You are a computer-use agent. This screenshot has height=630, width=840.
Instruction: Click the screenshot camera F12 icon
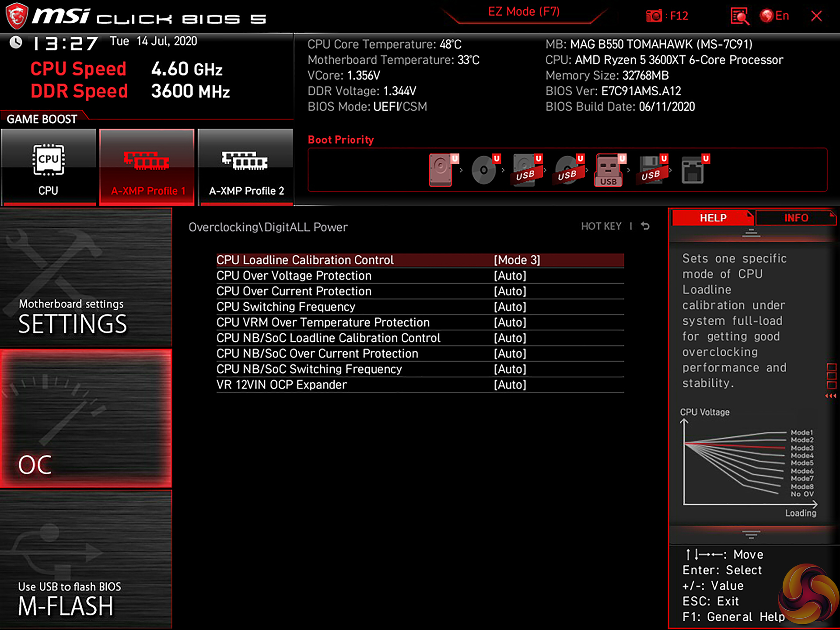[x=654, y=16]
